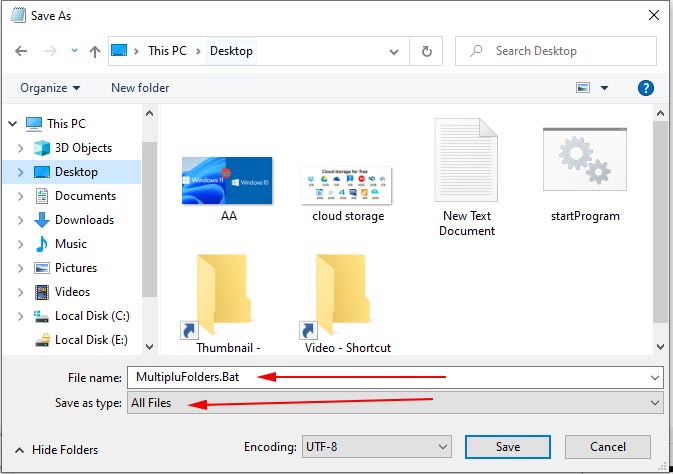The width and height of the screenshot is (673, 474).
Task: Select the startProgram batch file
Action: [x=585, y=174]
